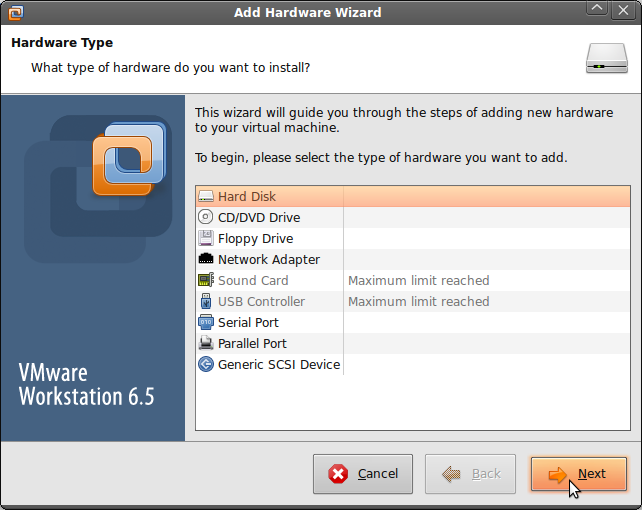Choose "CD/DVD Drive" from the list
The height and width of the screenshot is (510, 642).
pyautogui.click(x=259, y=217)
